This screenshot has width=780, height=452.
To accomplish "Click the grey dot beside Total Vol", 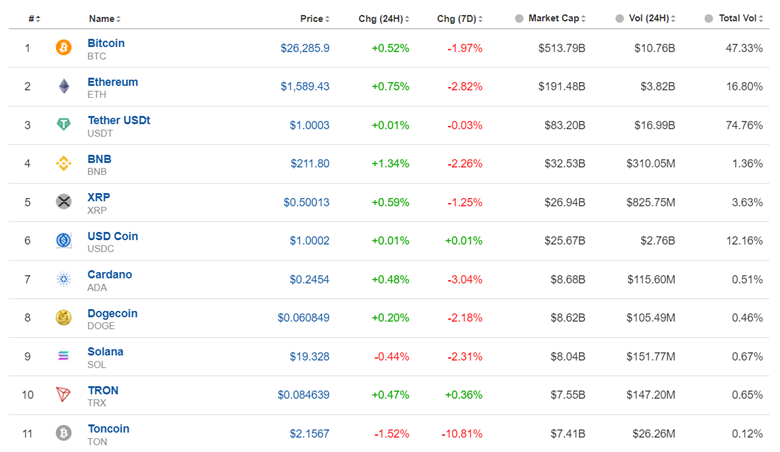I will point(709,18).
